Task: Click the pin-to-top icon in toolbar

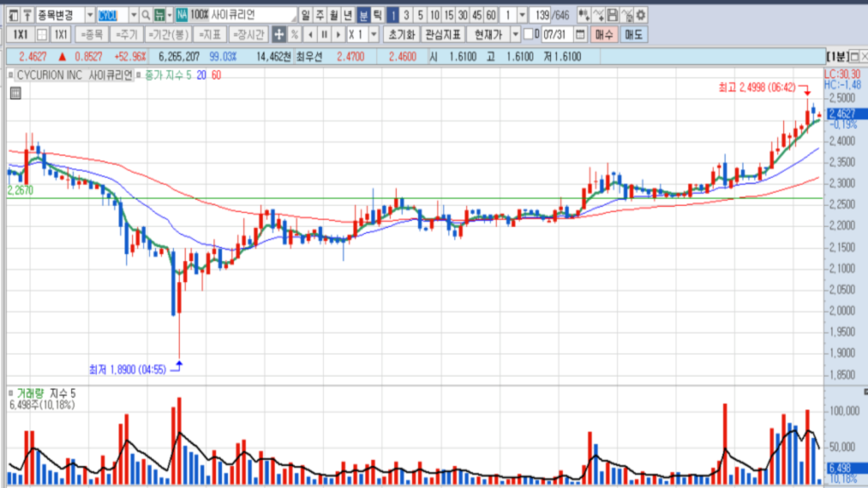Action: click(27, 15)
